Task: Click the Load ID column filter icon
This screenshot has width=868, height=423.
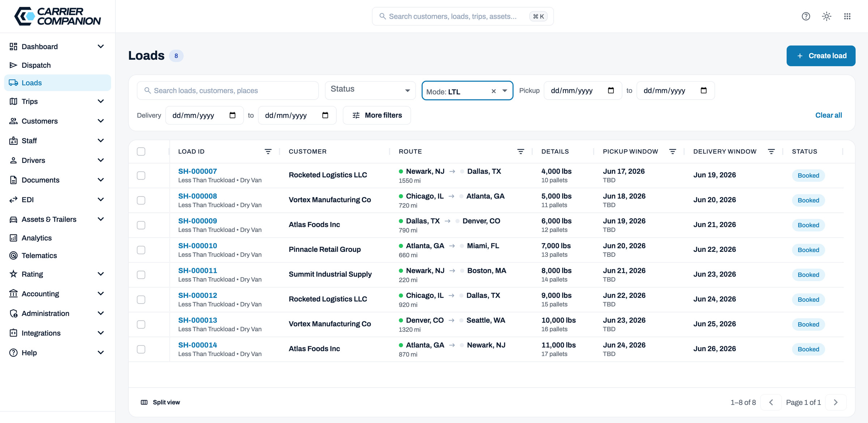Action: [x=268, y=152]
